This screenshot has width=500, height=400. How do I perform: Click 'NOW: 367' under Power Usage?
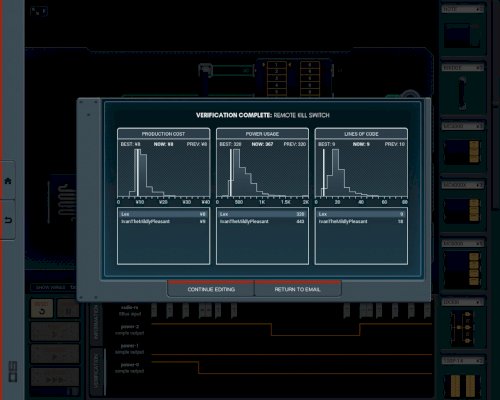point(262,144)
